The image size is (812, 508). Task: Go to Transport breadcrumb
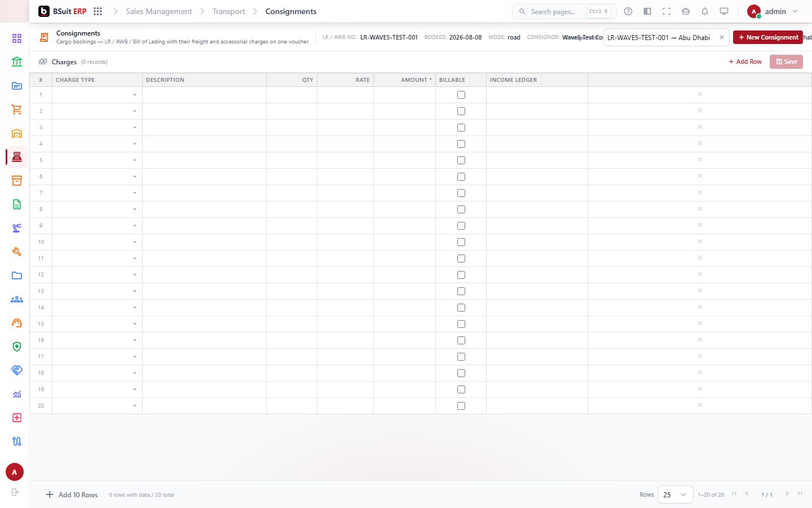228,11
